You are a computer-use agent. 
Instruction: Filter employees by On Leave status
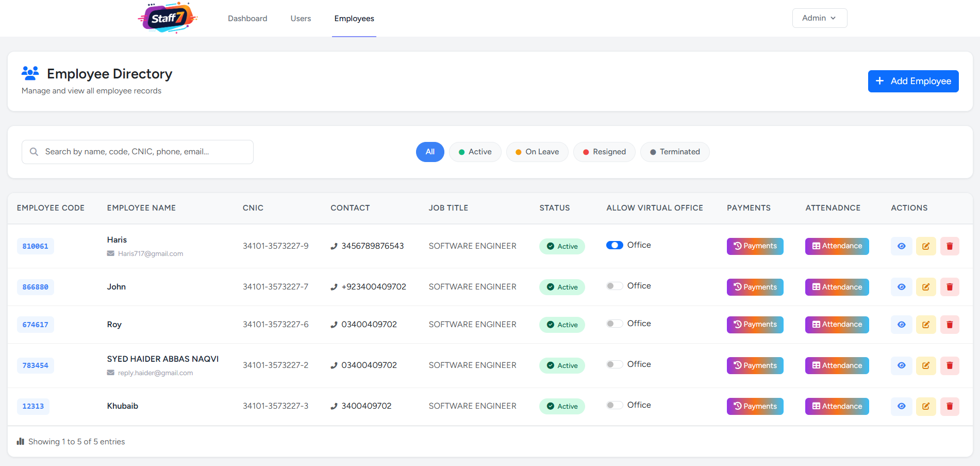pyautogui.click(x=537, y=152)
